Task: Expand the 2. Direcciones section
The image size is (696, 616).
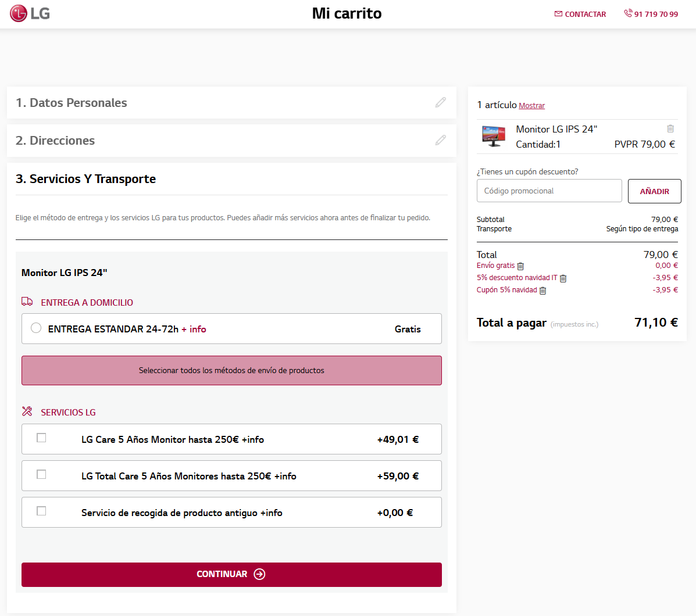Action: (231, 141)
